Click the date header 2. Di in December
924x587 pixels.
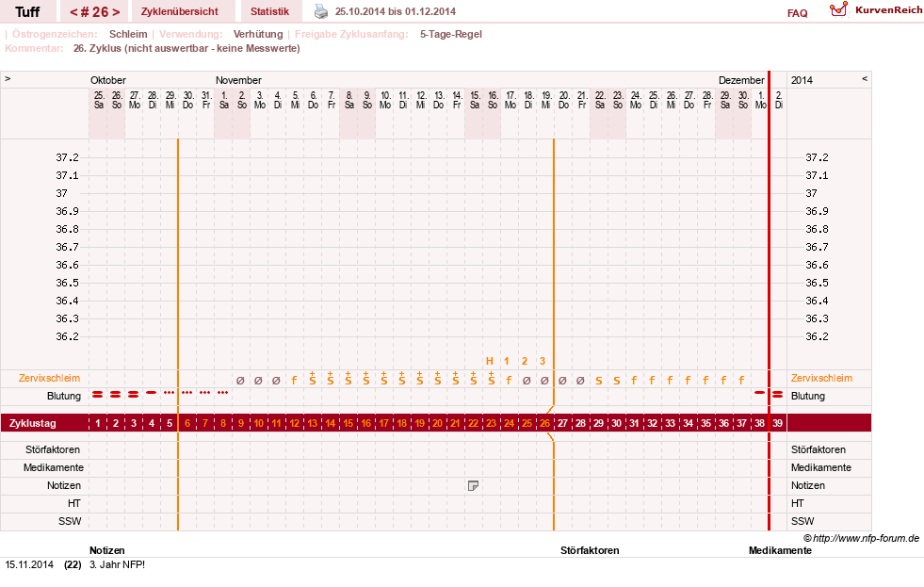pos(778,100)
